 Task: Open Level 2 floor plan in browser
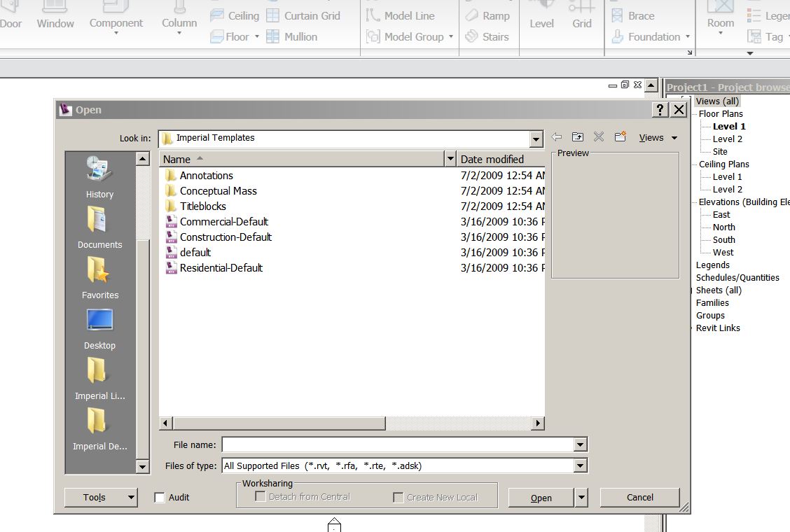[728, 139]
